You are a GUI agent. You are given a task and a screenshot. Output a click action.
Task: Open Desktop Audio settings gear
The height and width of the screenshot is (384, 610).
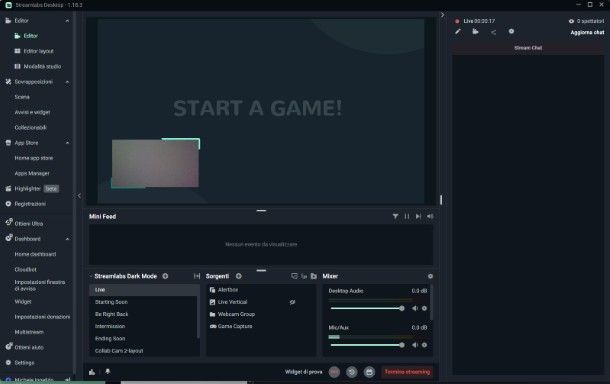point(424,308)
